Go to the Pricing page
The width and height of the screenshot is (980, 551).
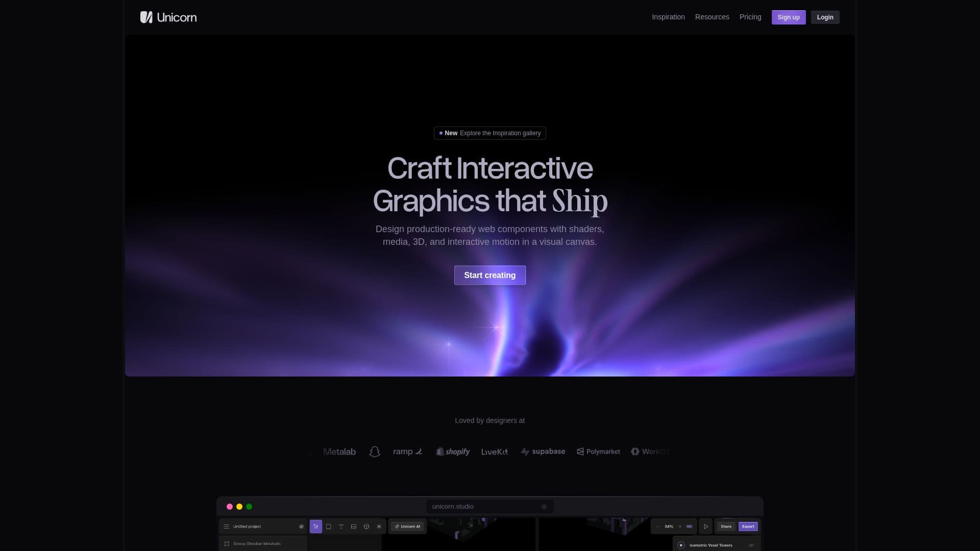tap(750, 17)
